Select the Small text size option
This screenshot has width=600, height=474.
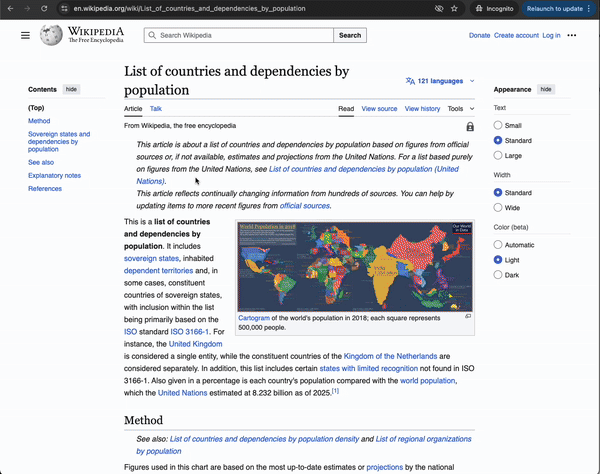click(x=499, y=125)
